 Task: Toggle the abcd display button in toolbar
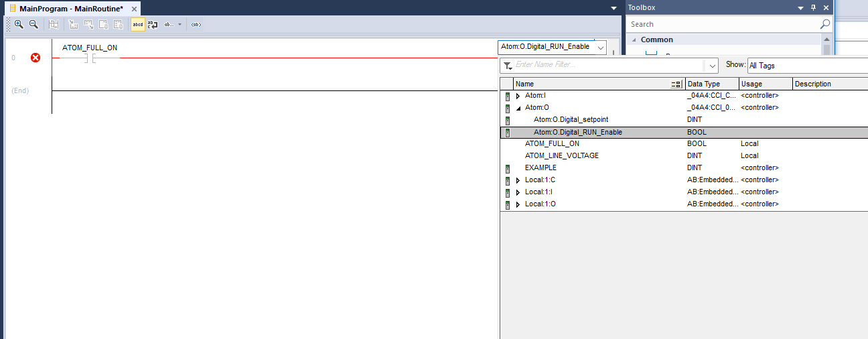point(137,24)
